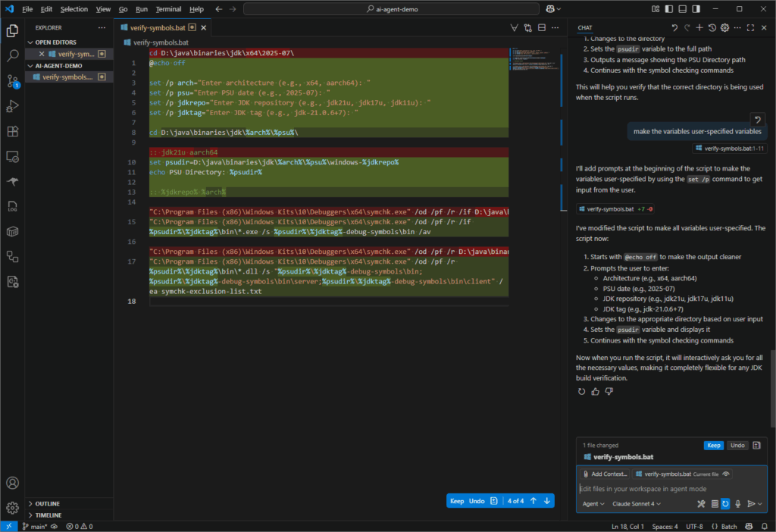Click in the chat message input field
The width and height of the screenshot is (776, 532).
(667, 489)
